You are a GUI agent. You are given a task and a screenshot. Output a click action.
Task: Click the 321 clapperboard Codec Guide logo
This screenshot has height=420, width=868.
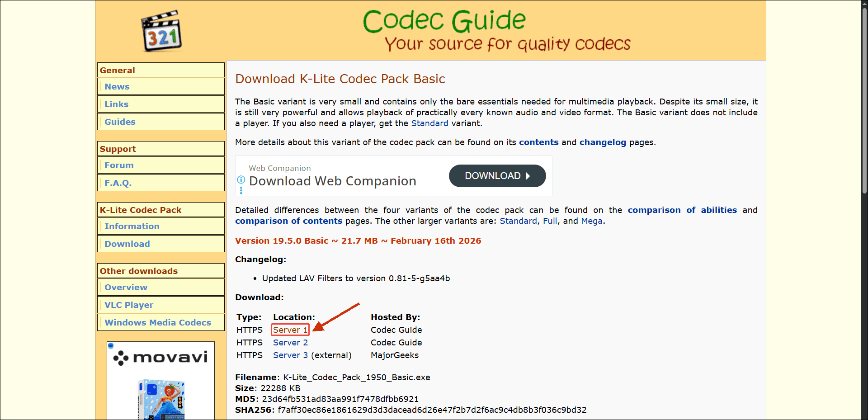160,30
